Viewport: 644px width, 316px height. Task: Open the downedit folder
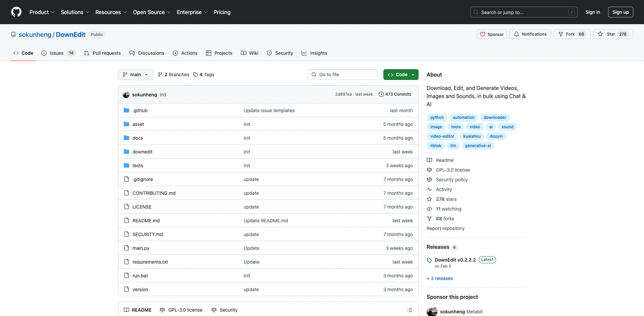tap(142, 152)
